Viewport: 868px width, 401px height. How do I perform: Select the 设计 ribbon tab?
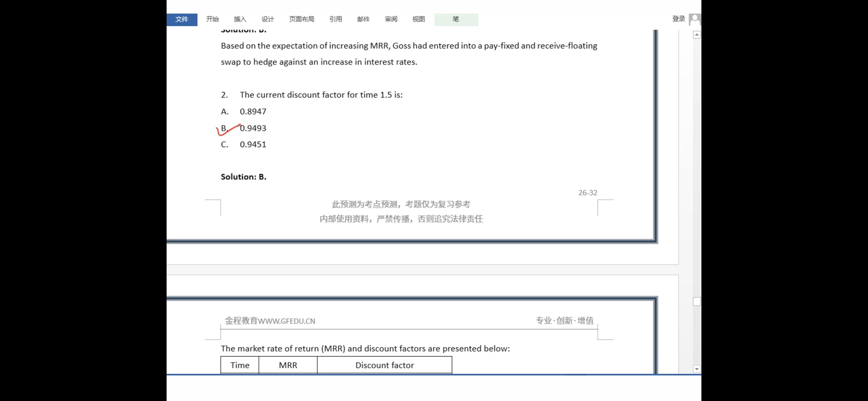point(268,19)
